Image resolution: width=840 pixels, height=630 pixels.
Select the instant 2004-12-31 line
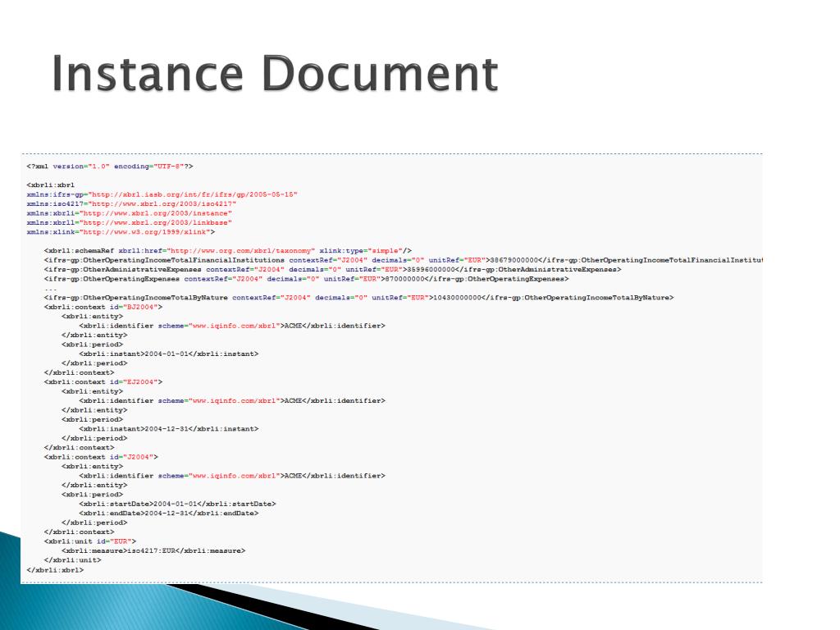169,428
